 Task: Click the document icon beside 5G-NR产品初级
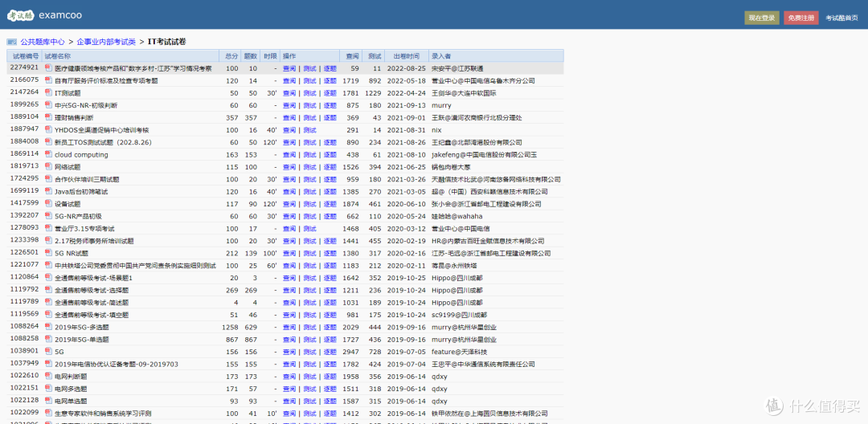pos(48,215)
